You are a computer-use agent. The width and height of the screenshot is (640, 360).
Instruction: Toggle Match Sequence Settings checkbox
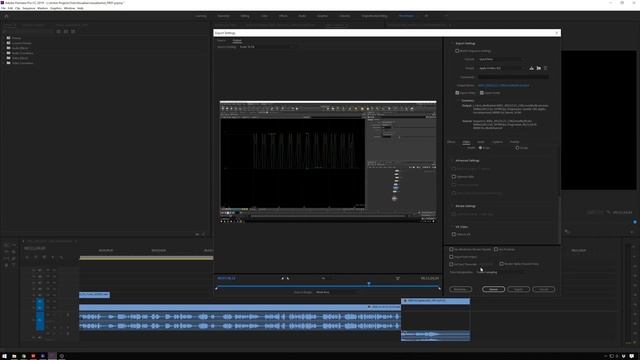tap(457, 51)
